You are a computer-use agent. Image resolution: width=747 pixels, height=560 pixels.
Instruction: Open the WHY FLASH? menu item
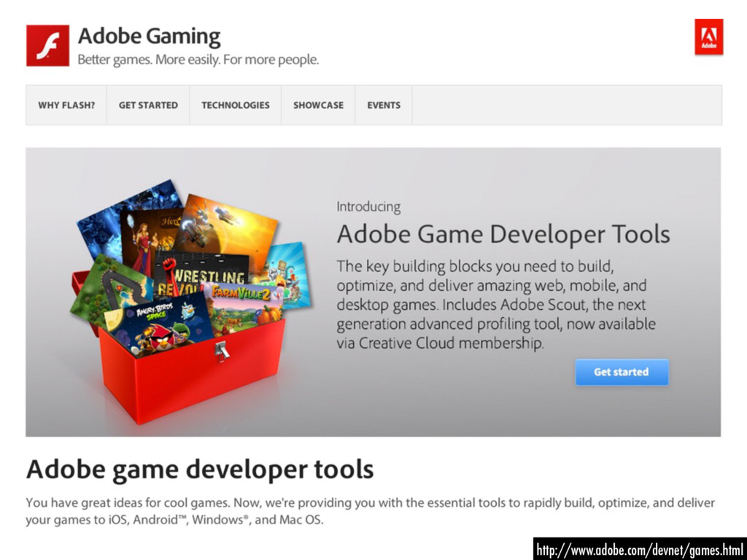click(66, 105)
